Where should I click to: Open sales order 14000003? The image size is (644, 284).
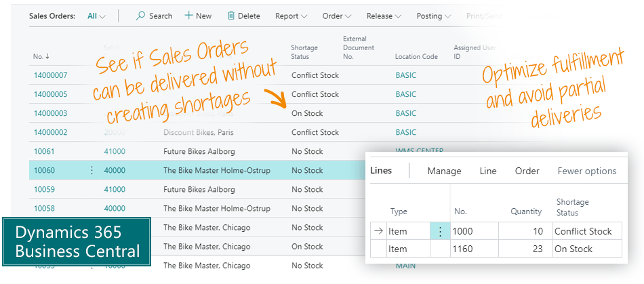50,113
